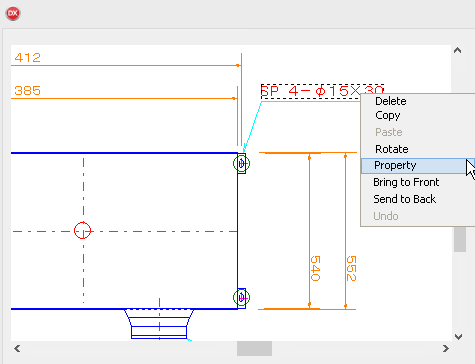Select Bring to Front option
475x364 pixels.
tap(406, 182)
